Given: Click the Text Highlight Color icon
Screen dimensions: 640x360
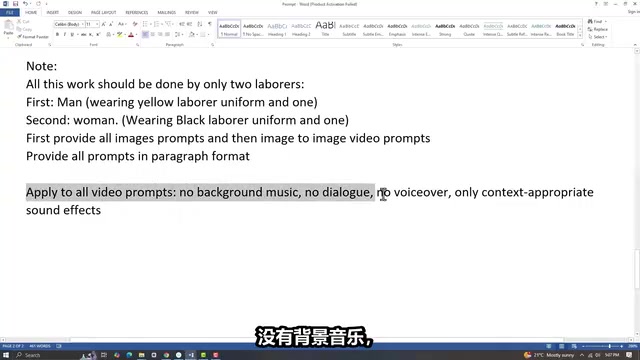Looking at the screenshot, I should 120,35.
